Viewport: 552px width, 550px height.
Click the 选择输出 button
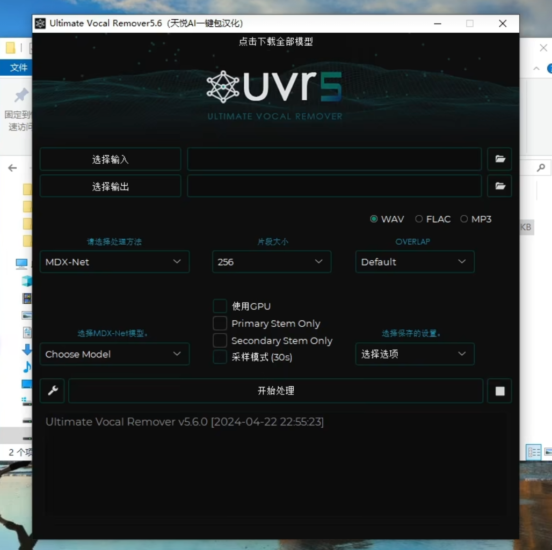pyautogui.click(x=111, y=186)
